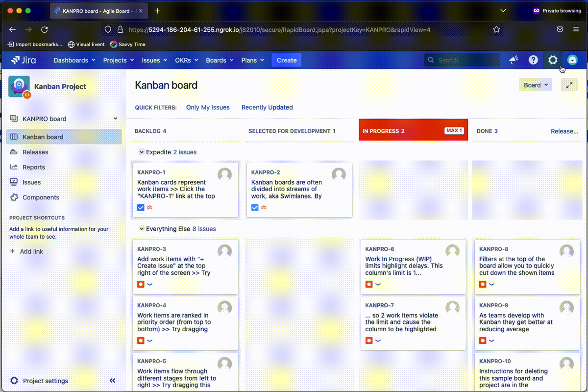The width and height of the screenshot is (588, 392).
Task: Open your profile avatar menu
Action: click(572, 60)
